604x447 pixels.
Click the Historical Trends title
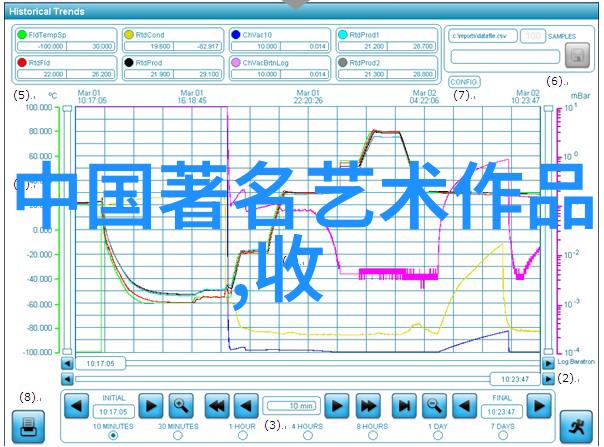click(47, 12)
